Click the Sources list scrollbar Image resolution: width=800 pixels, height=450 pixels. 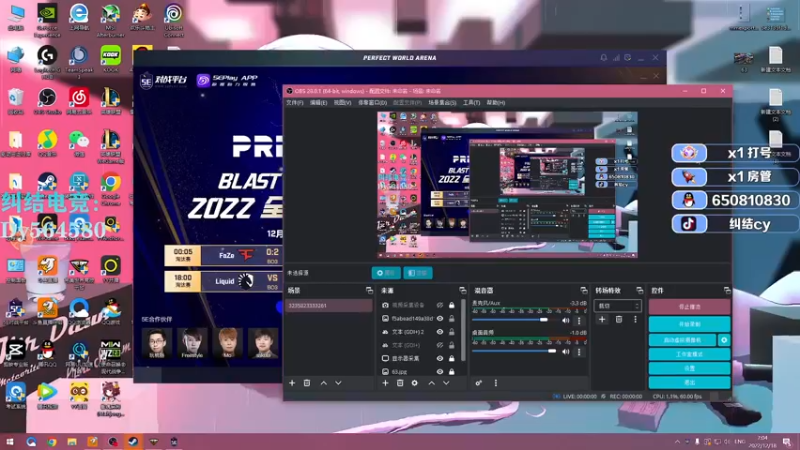pyautogui.click(x=463, y=329)
